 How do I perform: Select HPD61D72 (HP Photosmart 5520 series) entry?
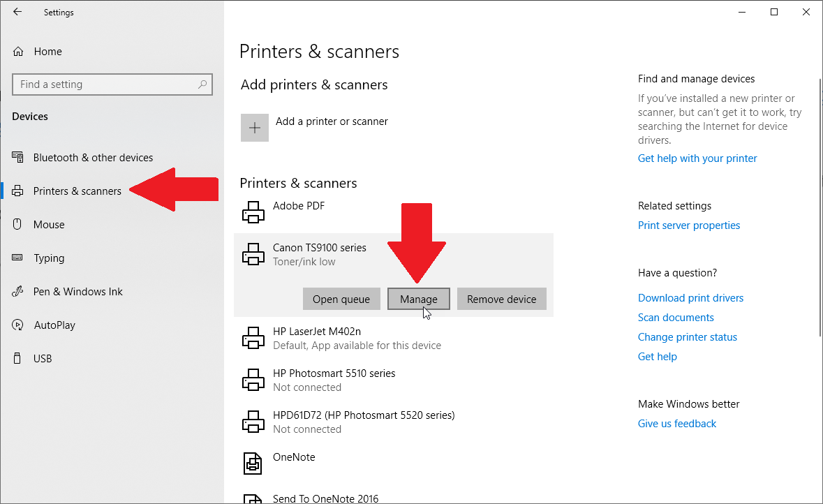[394, 422]
